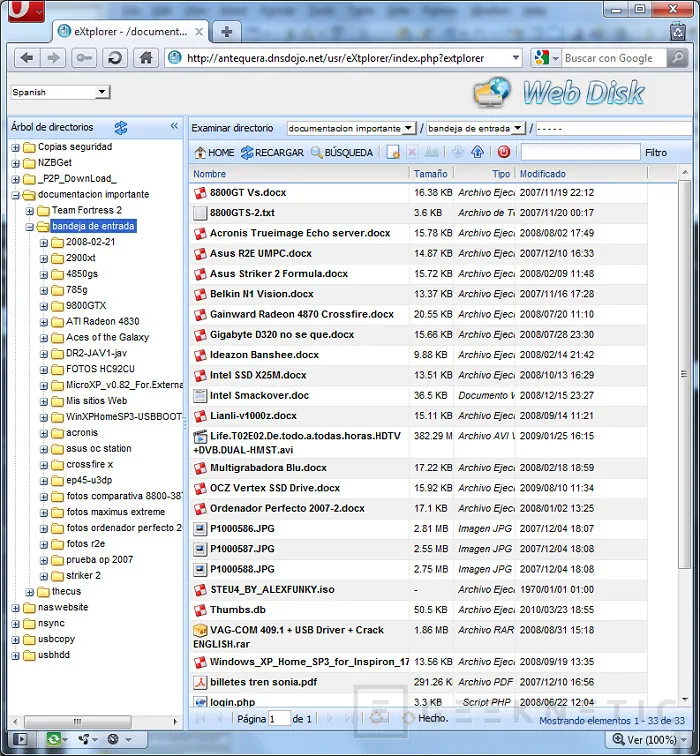Screen dimensions: 700x756
Task: Click the file list vertical scrollbar
Action: (x=684, y=374)
